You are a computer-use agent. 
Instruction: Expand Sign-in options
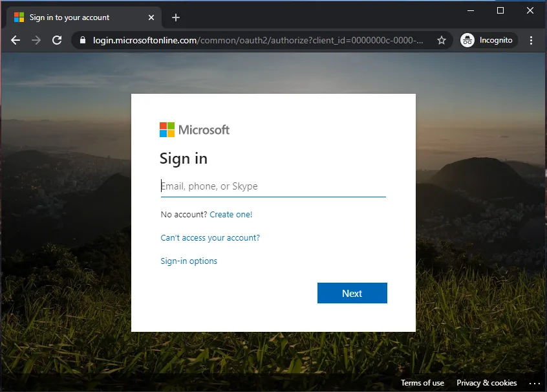point(189,261)
